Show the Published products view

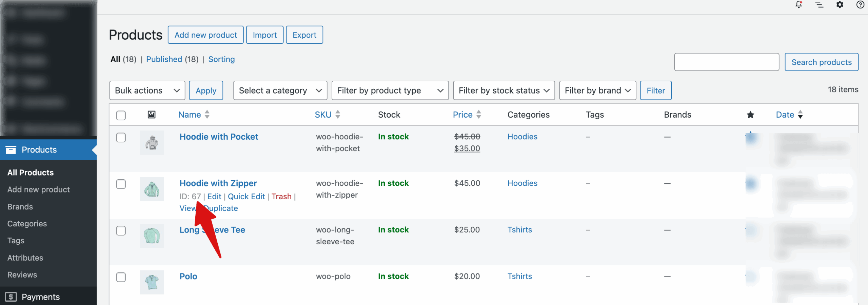pos(164,59)
